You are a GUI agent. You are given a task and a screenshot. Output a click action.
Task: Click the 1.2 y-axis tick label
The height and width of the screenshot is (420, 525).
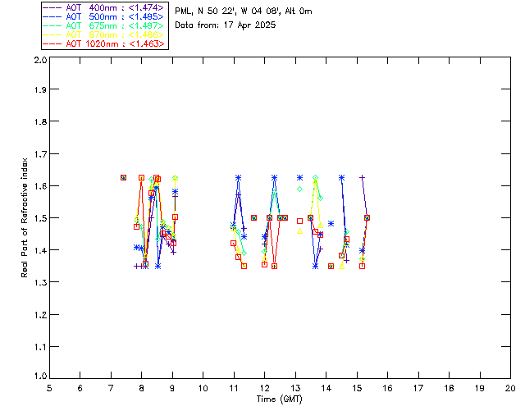pos(40,315)
